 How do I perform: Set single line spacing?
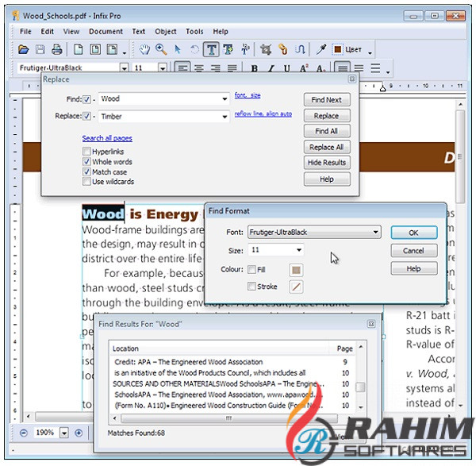click(342, 67)
